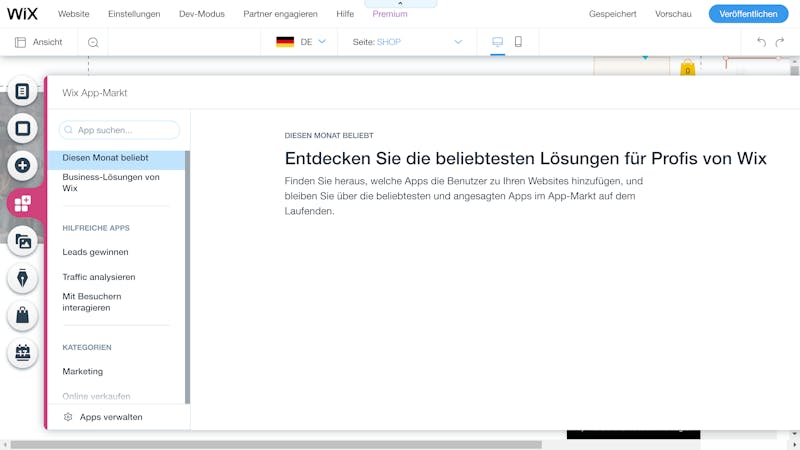
Task: Switch to mobile view icon
Action: [518, 42]
